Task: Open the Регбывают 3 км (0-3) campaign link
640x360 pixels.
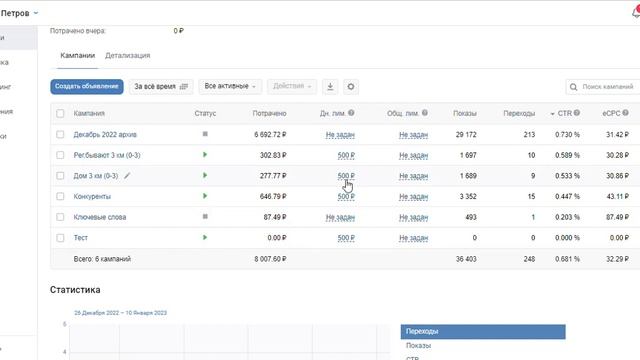Action: [107, 155]
